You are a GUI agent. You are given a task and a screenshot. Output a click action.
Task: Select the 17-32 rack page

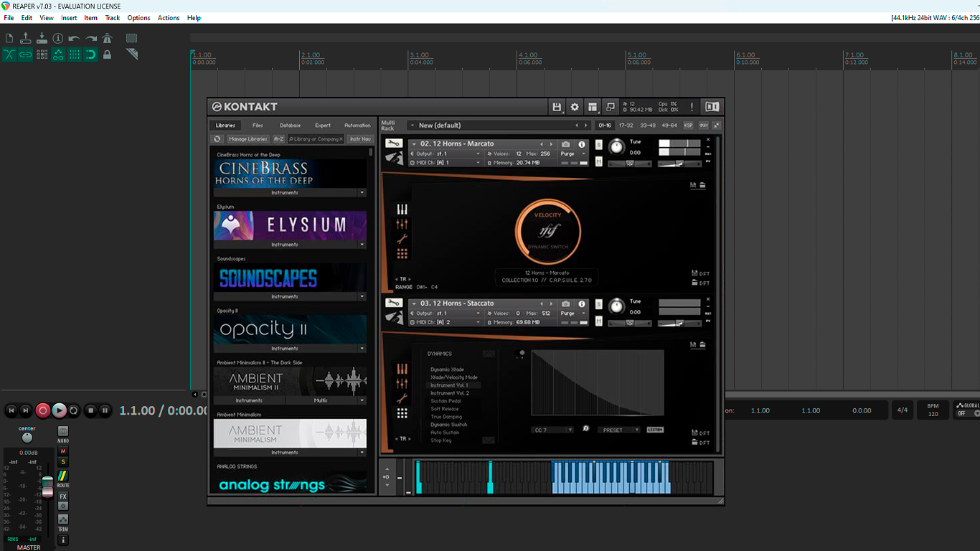point(626,126)
